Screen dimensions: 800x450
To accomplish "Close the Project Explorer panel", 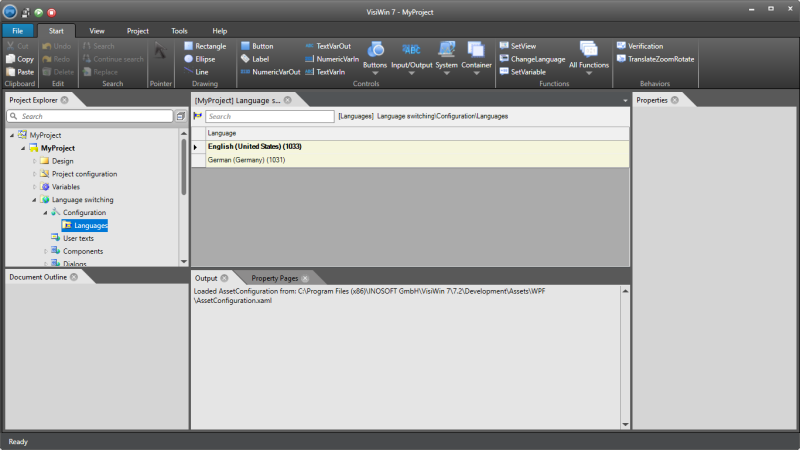I will [65, 100].
